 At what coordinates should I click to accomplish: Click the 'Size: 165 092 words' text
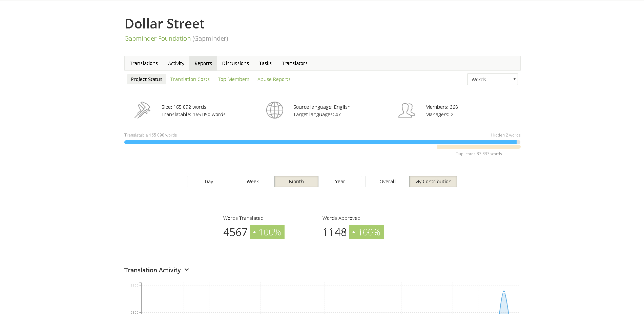pos(184,107)
